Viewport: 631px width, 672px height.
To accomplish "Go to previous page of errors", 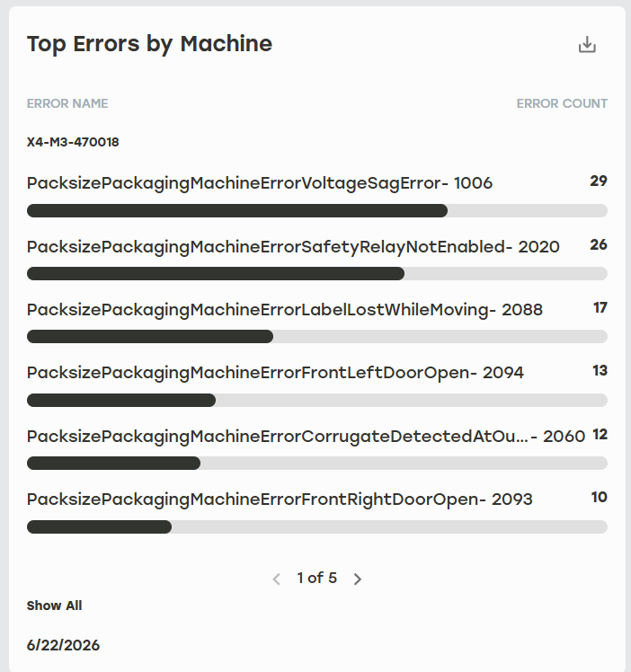I will coord(277,579).
